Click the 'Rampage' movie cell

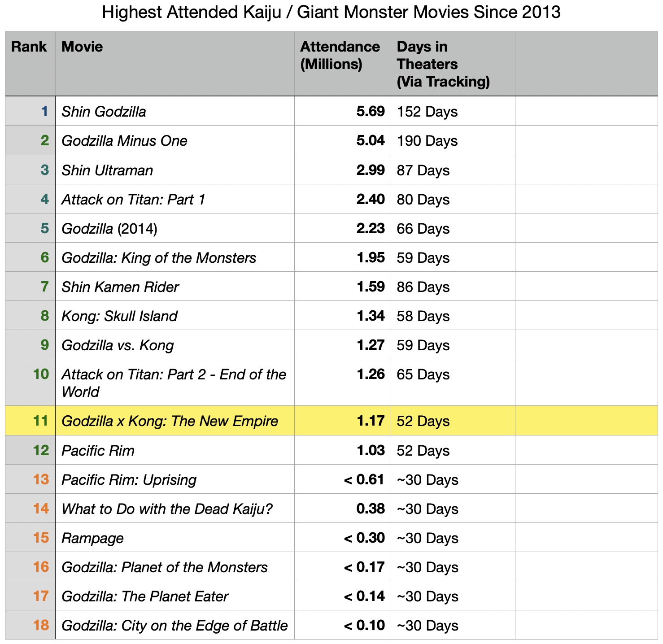click(x=175, y=538)
